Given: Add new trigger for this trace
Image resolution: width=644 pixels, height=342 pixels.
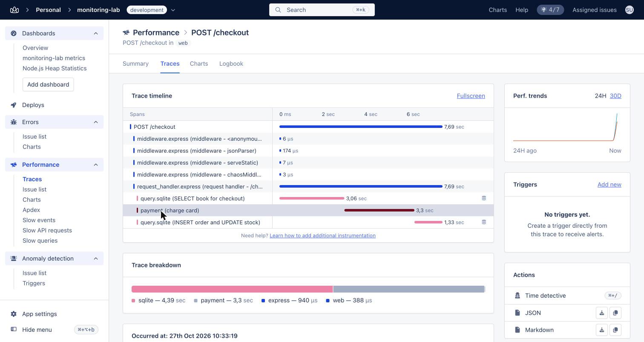Looking at the screenshot, I should 609,185.
